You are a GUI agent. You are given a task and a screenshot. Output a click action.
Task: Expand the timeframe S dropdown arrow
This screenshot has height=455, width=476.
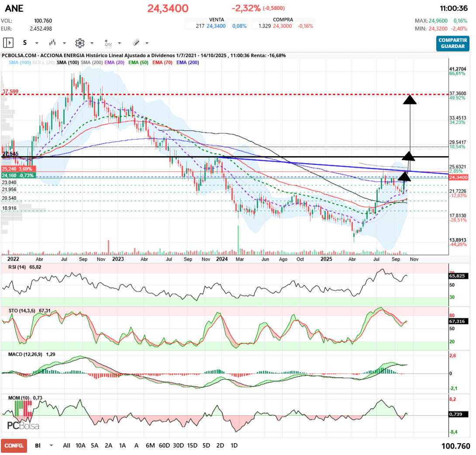(x=37, y=43)
